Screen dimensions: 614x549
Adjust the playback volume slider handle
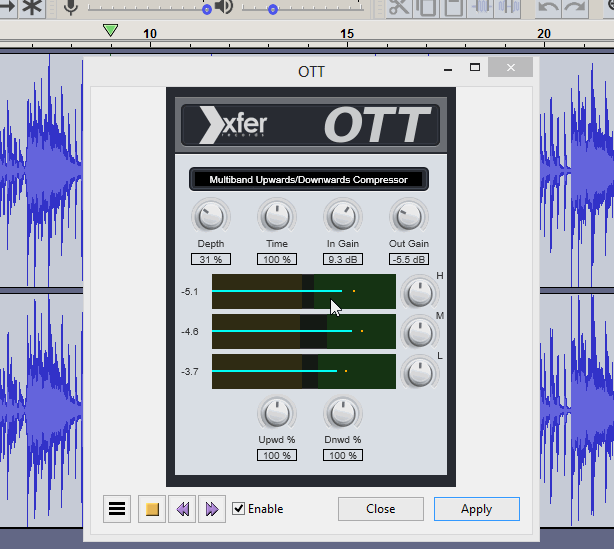(273, 9)
